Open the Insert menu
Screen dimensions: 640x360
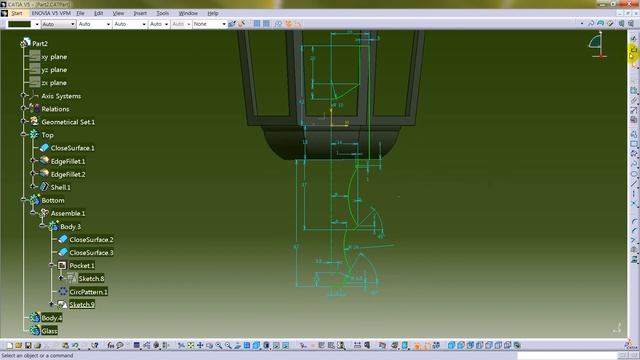click(140, 13)
